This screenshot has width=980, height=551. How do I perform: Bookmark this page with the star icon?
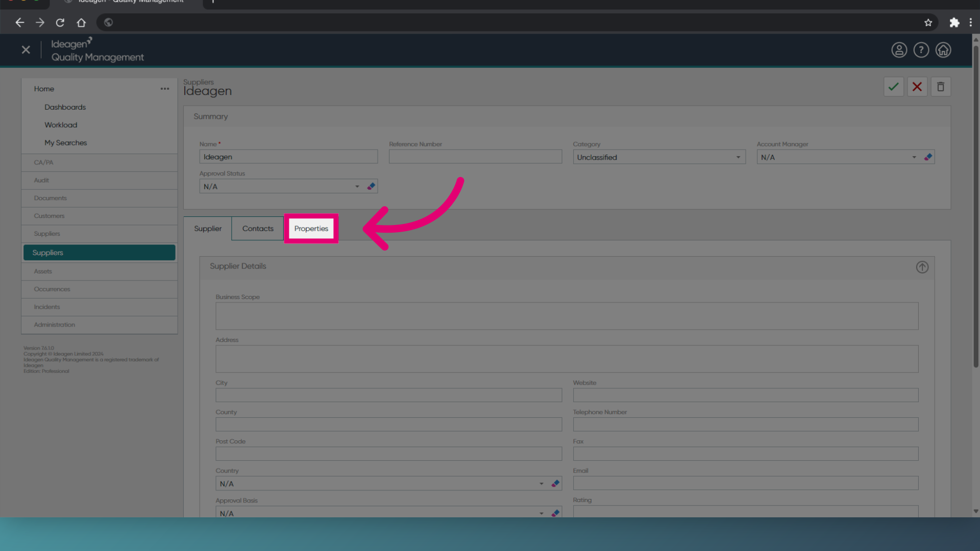pos(928,22)
